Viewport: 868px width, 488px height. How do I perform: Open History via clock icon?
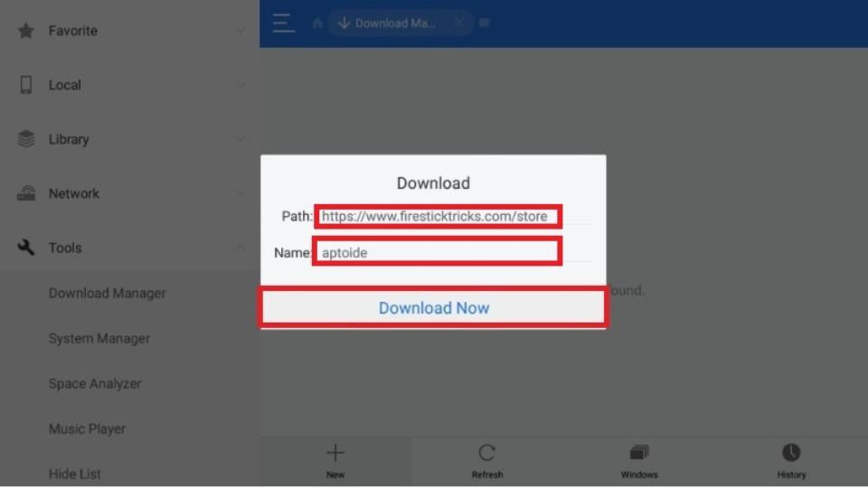coord(791,453)
